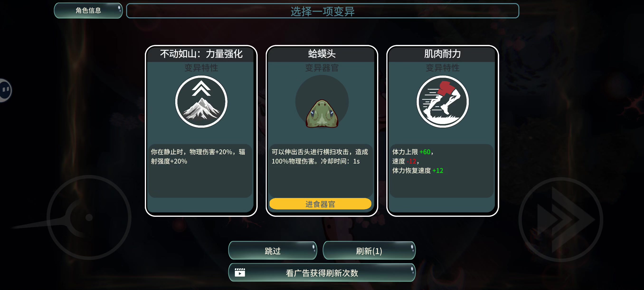This screenshot has width=644, height=290.
Task: Tap the 选择一项变异 header bar
Action: [322, 11]
